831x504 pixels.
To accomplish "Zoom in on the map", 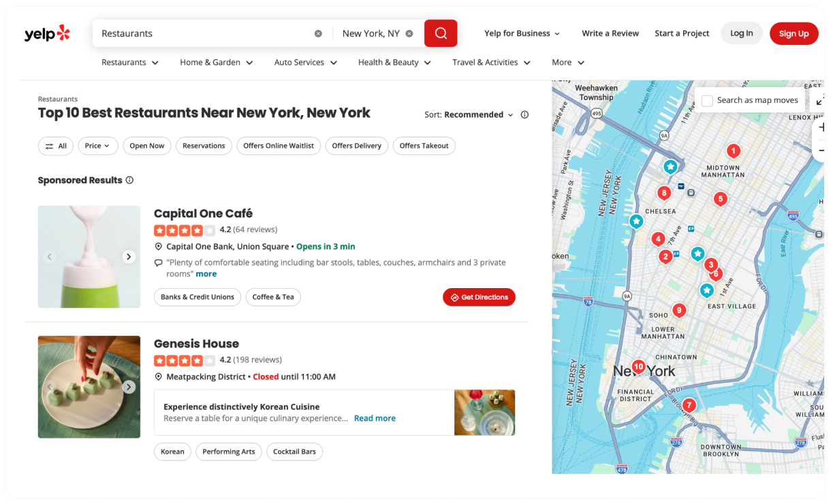I will pos(820,127).
